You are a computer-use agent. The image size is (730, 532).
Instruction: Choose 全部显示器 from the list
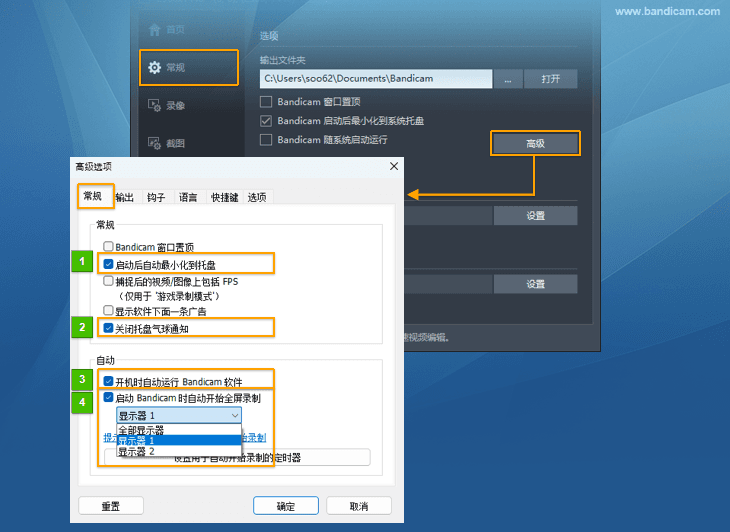point(179,430)
